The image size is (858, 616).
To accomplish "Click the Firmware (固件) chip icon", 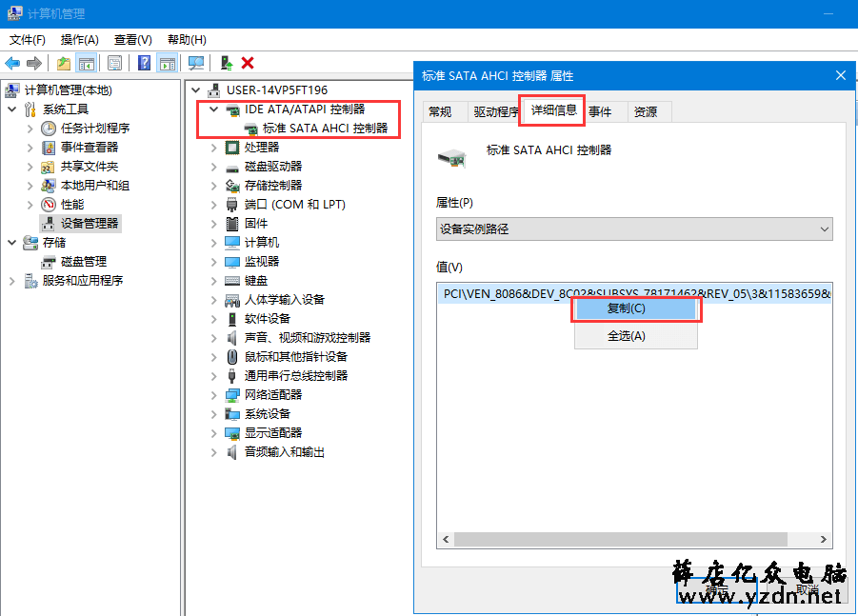I will point(232,224).
